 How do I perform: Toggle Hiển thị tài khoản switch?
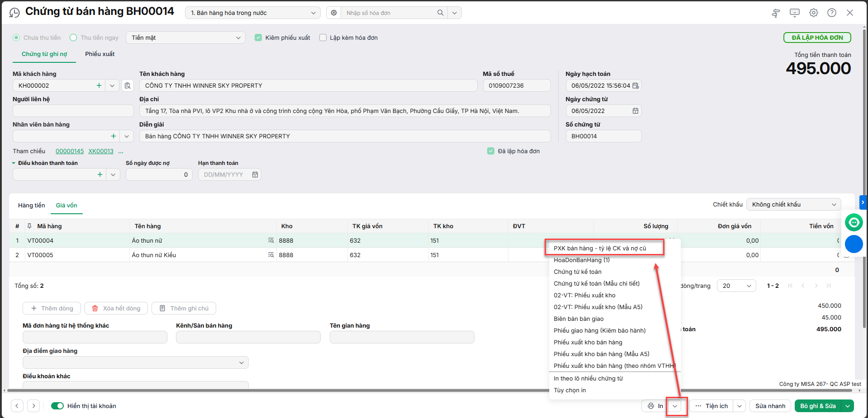pos(57,406)
